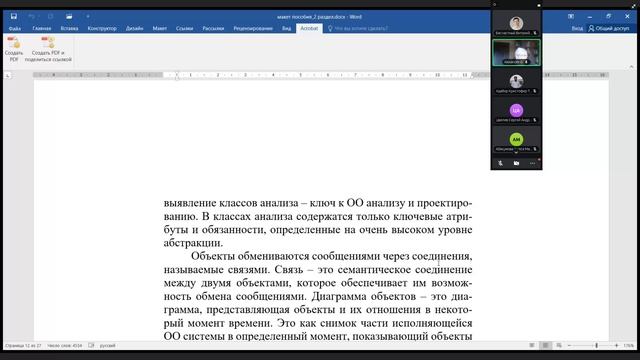640x360 pixels.
Task: Select the Acrobat ribbon tab
Action: [309, 29]
